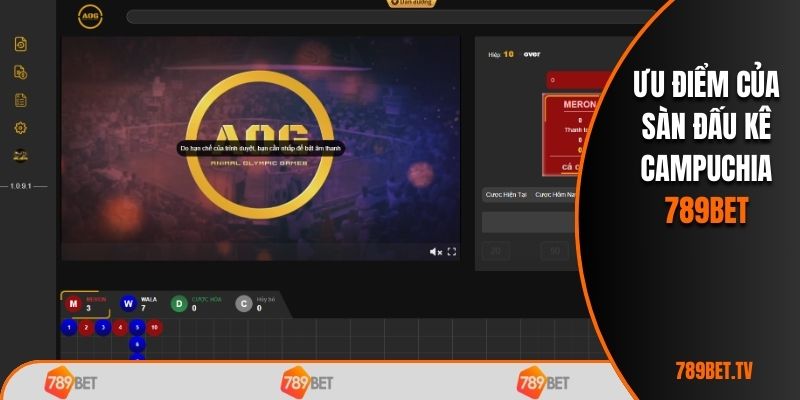Open the document-with-coin sidebar icon
Viewport: 800px width, 400px height.
point(20,72)
